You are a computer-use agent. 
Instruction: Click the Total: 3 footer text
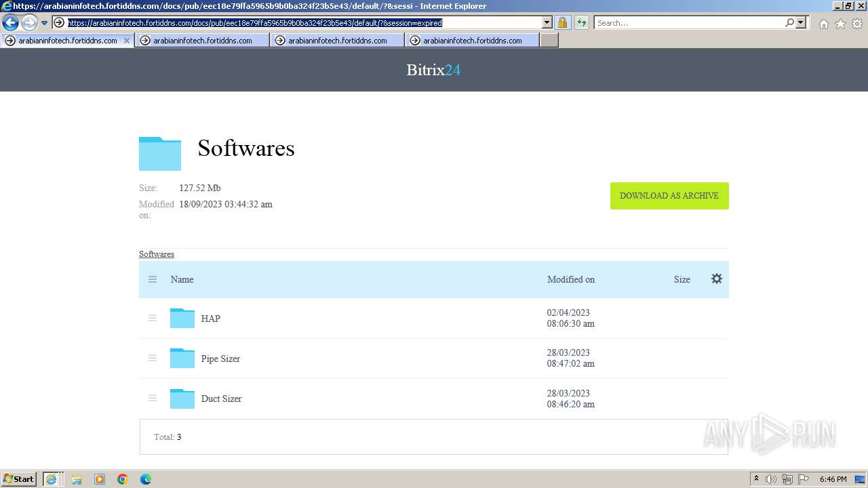[x=167, y=437]
